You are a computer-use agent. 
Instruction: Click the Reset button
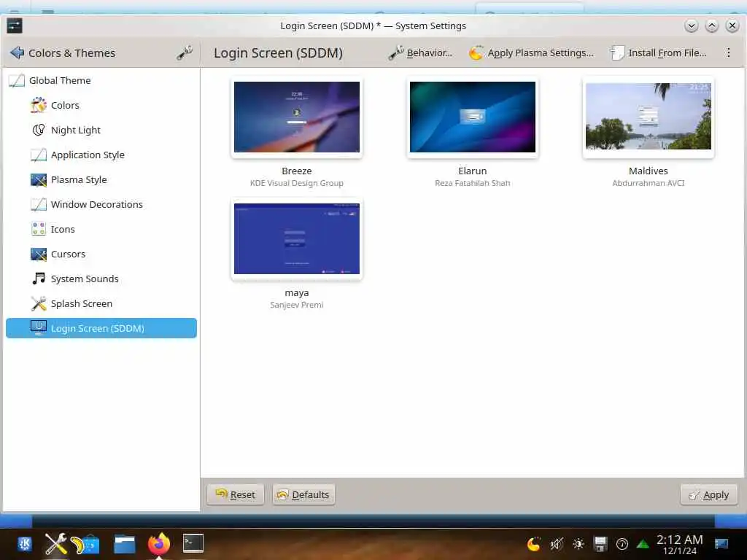point(236,495)
